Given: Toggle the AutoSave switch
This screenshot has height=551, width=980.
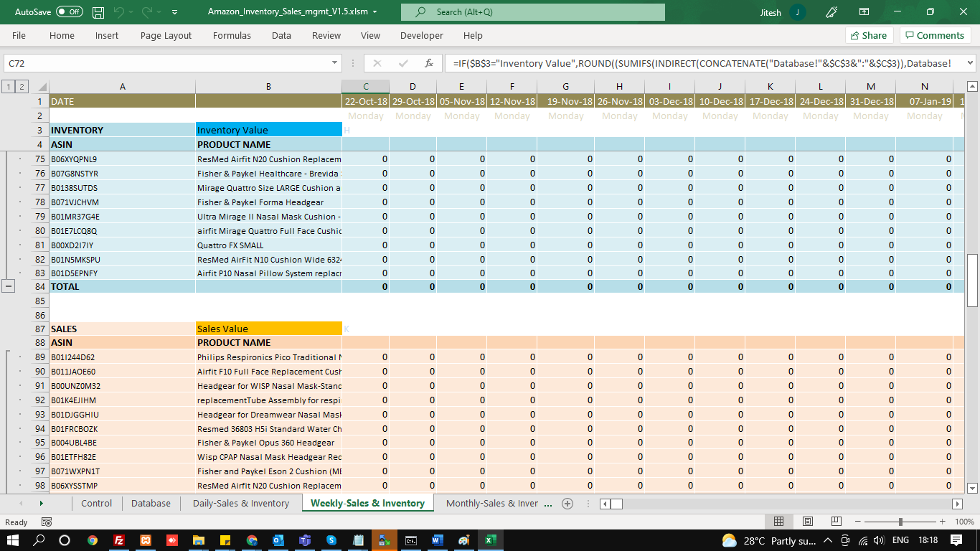Looking at the screenshot, I should pyautogui.click(x=69, y=12).
